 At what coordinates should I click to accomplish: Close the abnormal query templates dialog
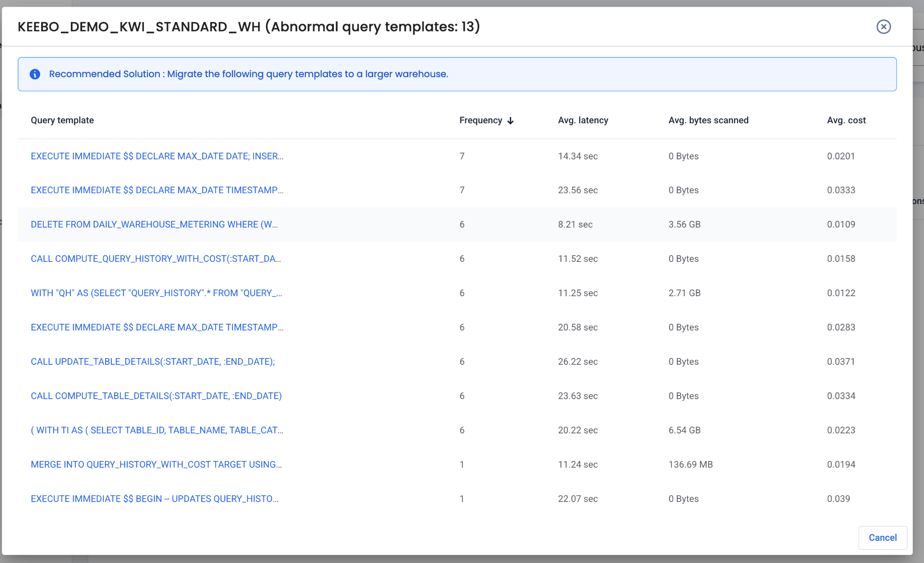click(x=883, y=27)
